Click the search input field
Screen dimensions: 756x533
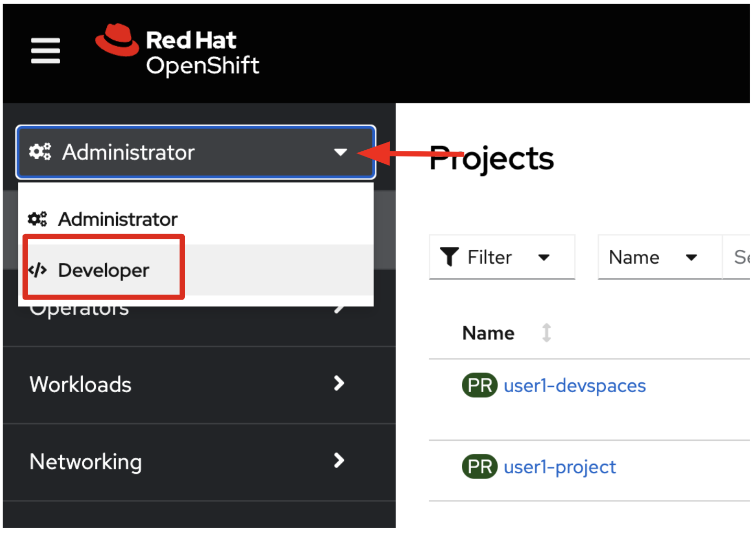tap(737, 257)
